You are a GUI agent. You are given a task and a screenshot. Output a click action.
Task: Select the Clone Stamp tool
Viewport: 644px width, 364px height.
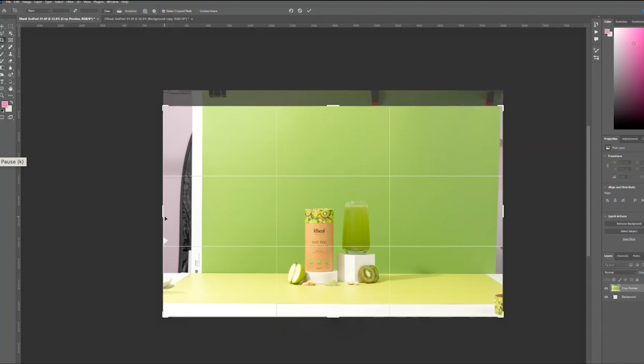[10, 54]
